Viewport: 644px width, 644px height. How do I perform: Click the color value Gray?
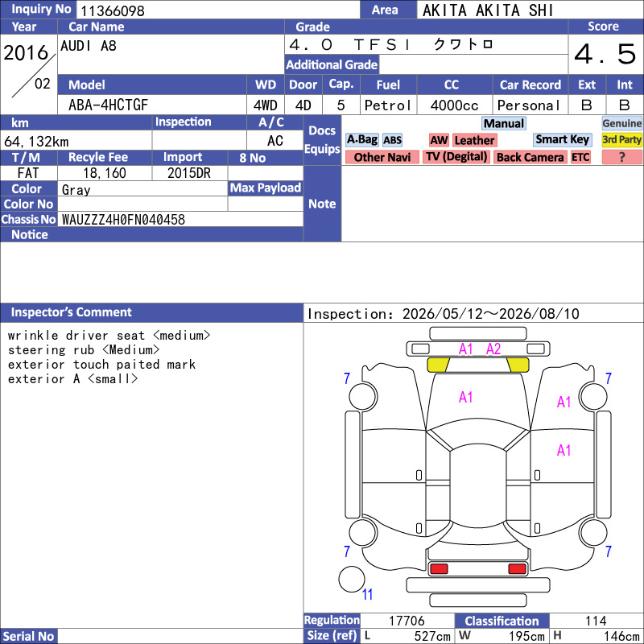click(x=76, y=190)
